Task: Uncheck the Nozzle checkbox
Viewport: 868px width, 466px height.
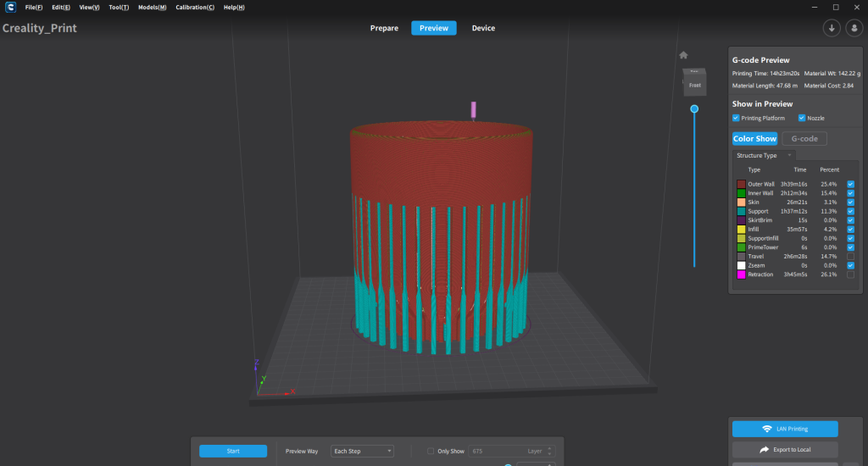Action: 801,118
